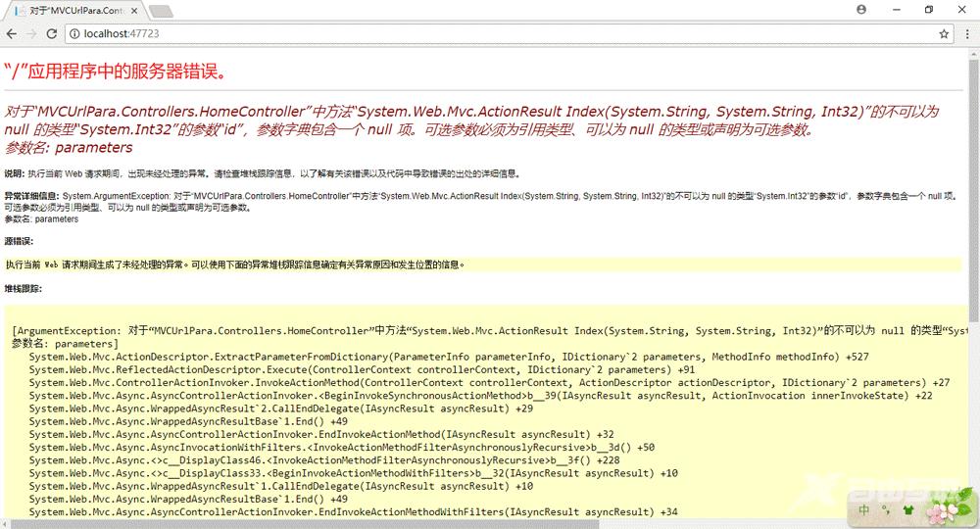Click the EndInvokeActionMethodWithFilters +34 stack line
The image size is (980, 529).
coord(353,511)
